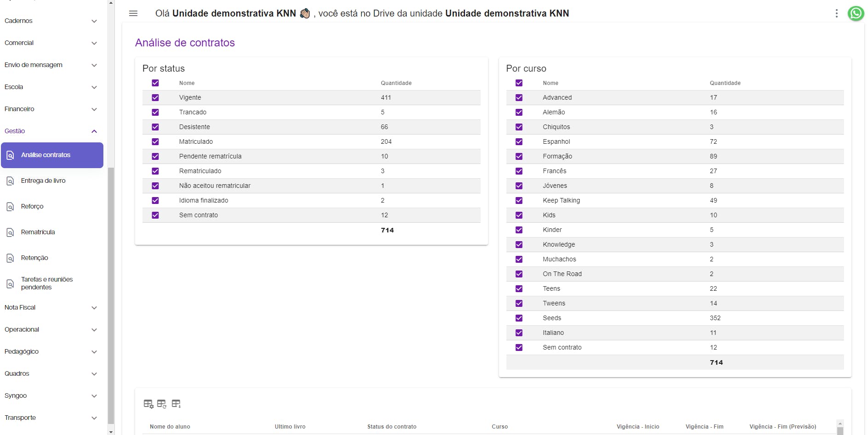The width and height of the screenshot is (868, 435).
Task: Toggle the Idioma finalizado checkbox
Action: tap(155, 200)
